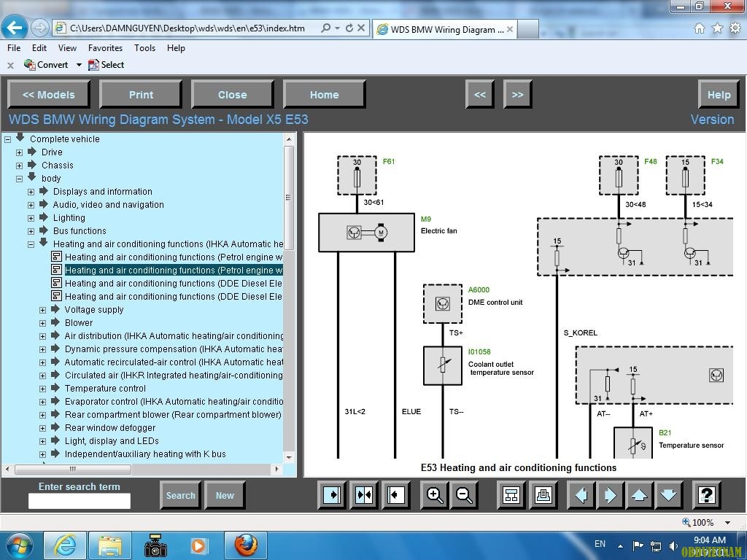Click the Print button
The width and height of the screenshot is (747, 560).
point(141,94)
